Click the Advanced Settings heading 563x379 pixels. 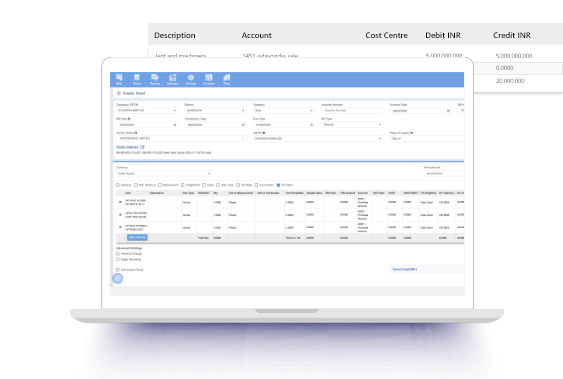point(129,248)
